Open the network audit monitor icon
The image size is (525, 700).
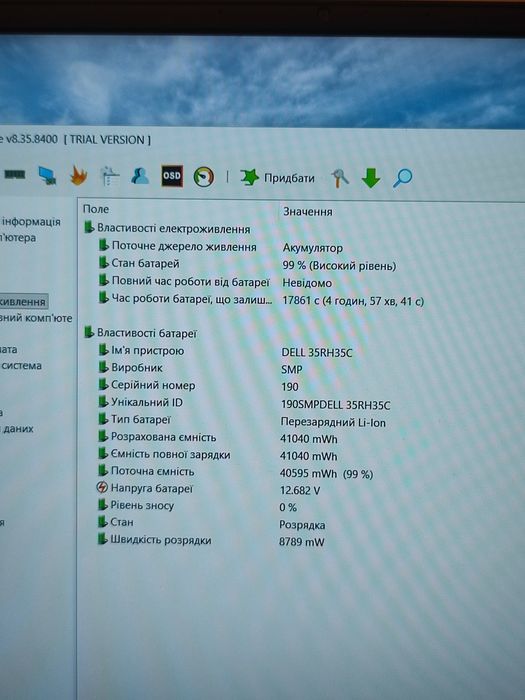tap(47, 175)
